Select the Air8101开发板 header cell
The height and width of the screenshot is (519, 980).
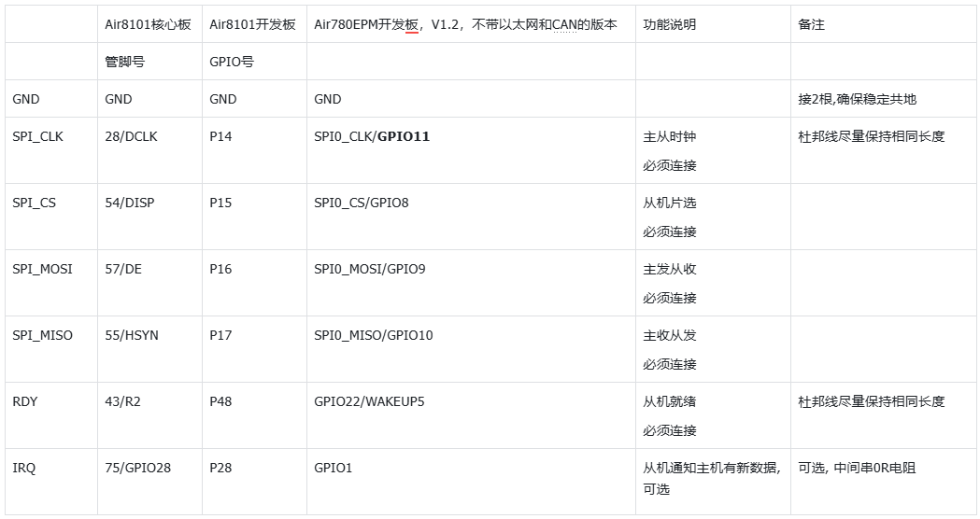tap(254, 24)
